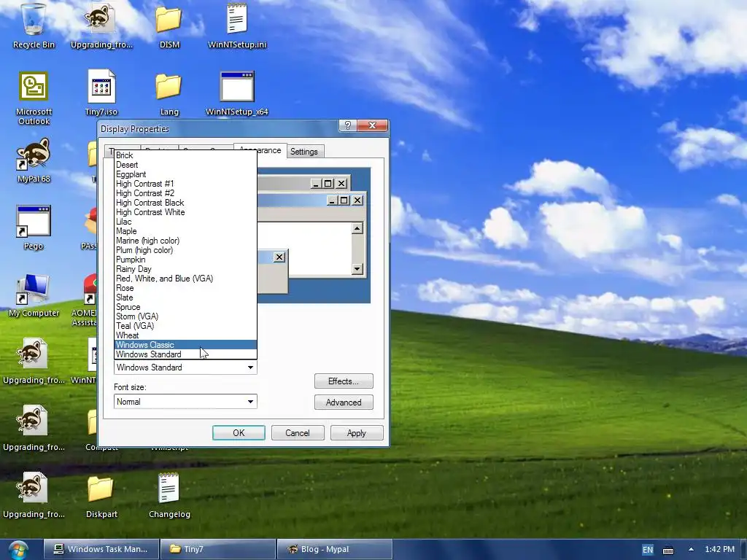747x560 pixels.
Task: Choose Red, White, and Blue (VGA) scheme
Action: pos(186,279)
